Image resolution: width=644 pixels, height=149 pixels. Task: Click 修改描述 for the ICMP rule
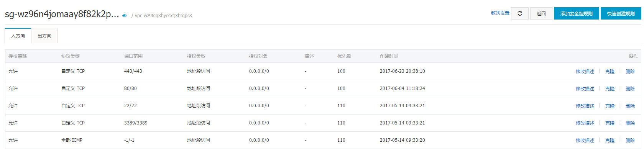pyautogui.click(x=585, y=141)
